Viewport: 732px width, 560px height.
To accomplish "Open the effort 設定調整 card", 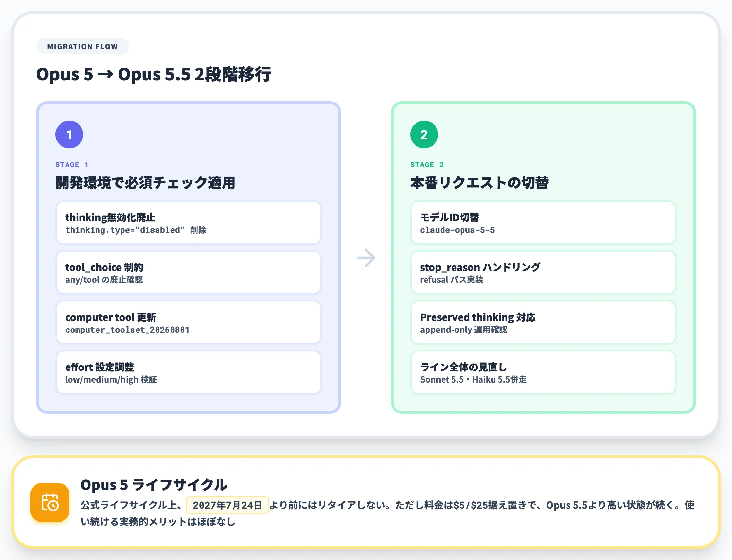I will tap(189, 372).
